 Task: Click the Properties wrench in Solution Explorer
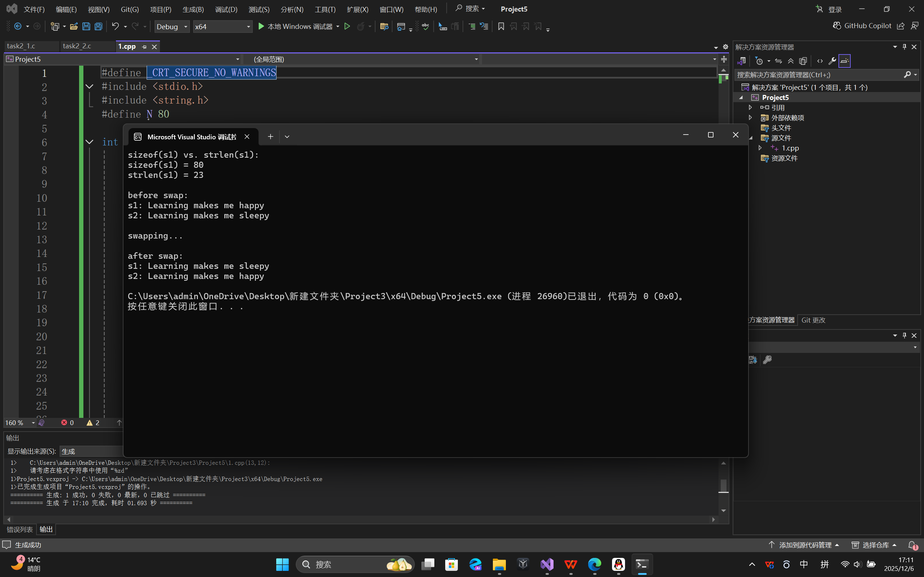click(x=832, y=61)
